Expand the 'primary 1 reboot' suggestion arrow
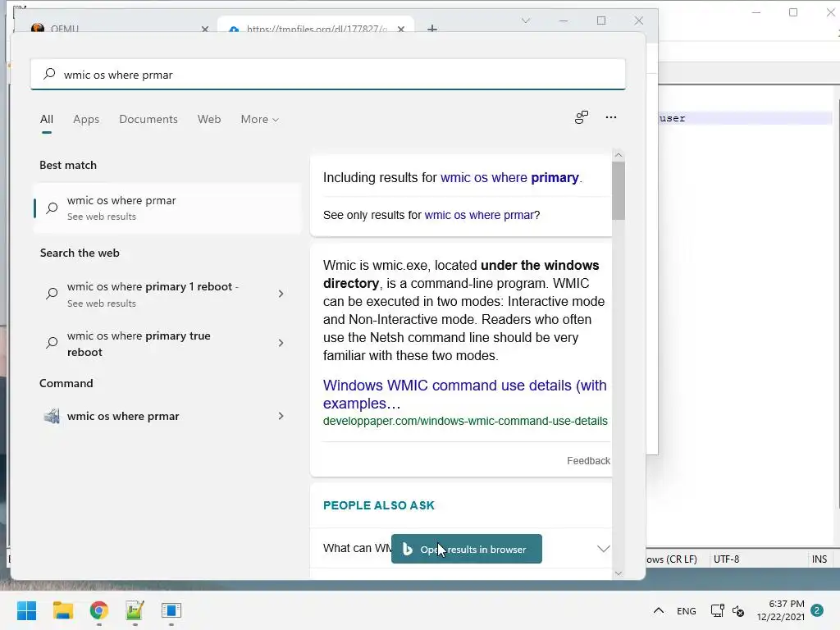Screen dimensions: 840x630 point(281,294)
